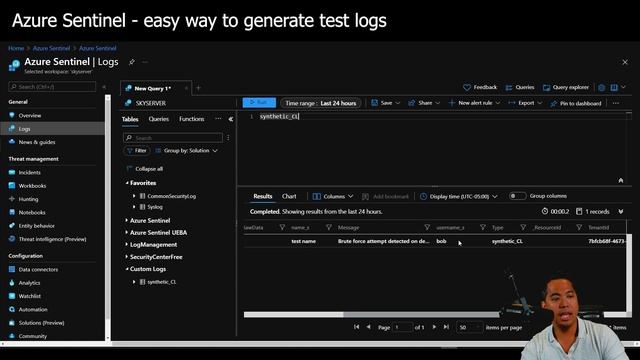Open Solutions (Preview) in the sidebar

coord(41,323)
